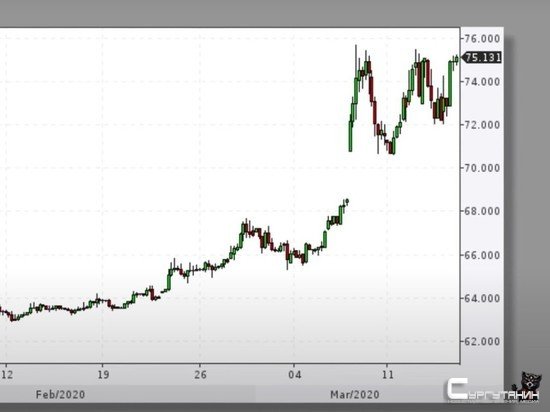Select the 12 date marker on axis

click(7, 374)
